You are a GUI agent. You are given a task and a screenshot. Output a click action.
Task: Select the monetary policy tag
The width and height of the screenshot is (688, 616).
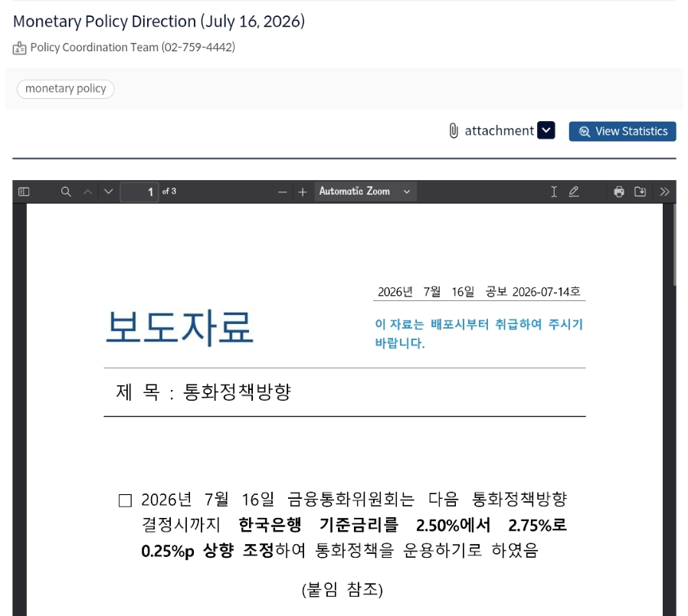click(65, 89)
